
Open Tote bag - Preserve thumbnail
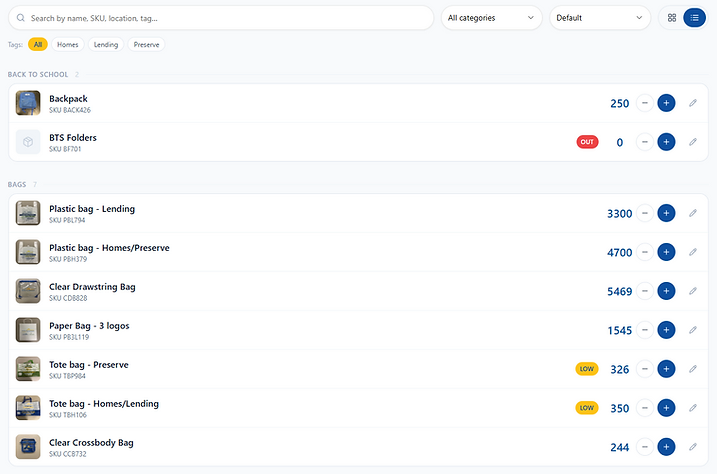(28, 369)
